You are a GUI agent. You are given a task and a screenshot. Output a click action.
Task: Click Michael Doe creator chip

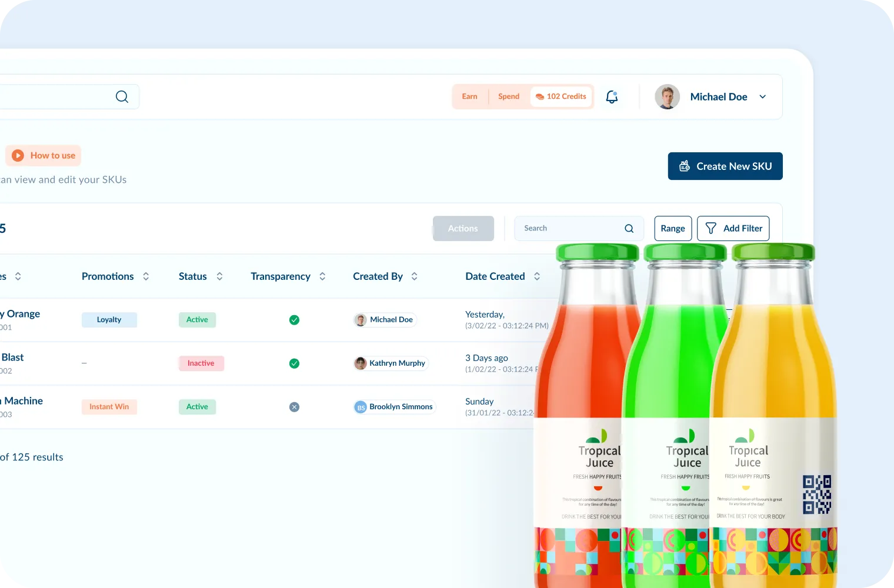[x=385, y=320]
